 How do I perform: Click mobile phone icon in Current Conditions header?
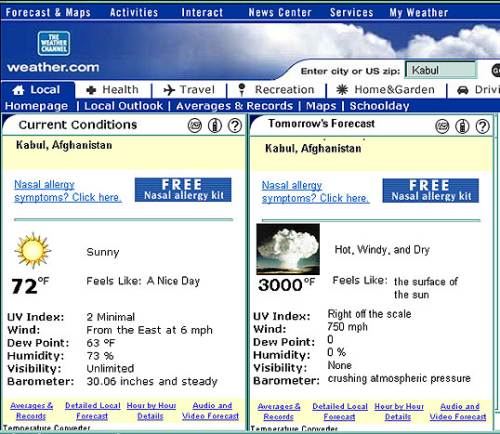pyautogui.click(x=215, y=126)
